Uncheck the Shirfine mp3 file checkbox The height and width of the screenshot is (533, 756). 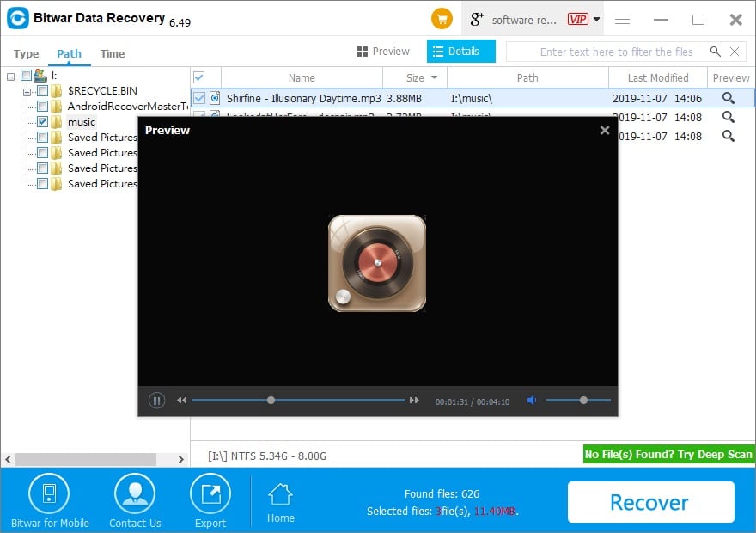pos(198,98)
